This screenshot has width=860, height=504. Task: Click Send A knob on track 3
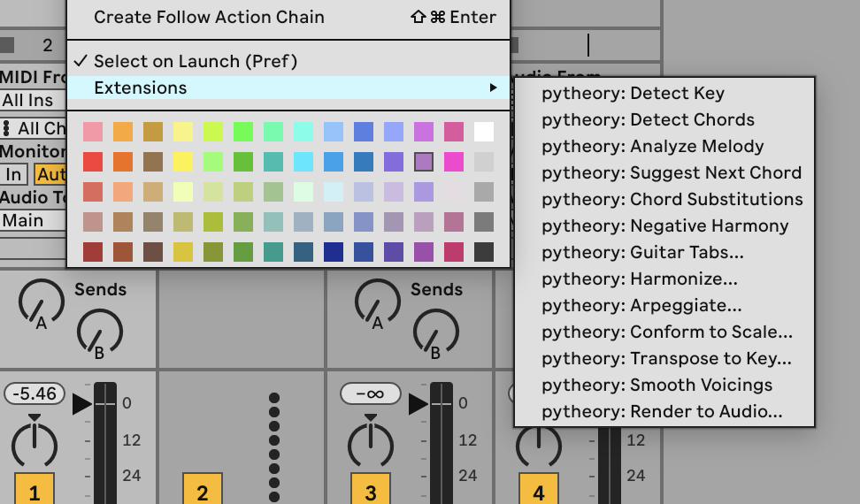(x=377, y=302)
